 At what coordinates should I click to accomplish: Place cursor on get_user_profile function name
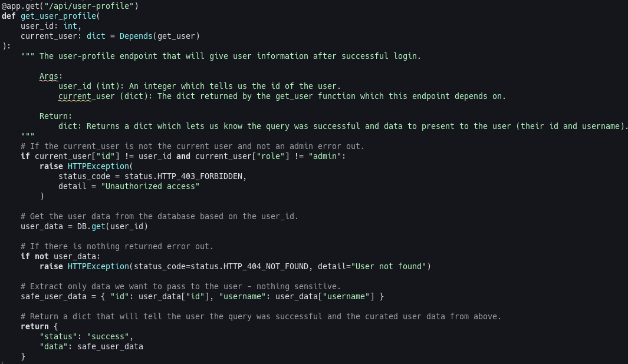(58, 16)
